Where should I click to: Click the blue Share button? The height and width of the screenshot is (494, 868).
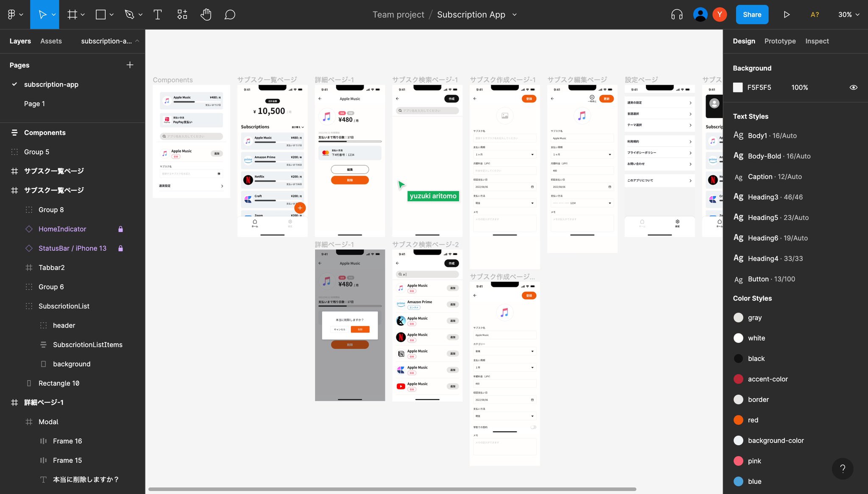click(x=752, y=15)
